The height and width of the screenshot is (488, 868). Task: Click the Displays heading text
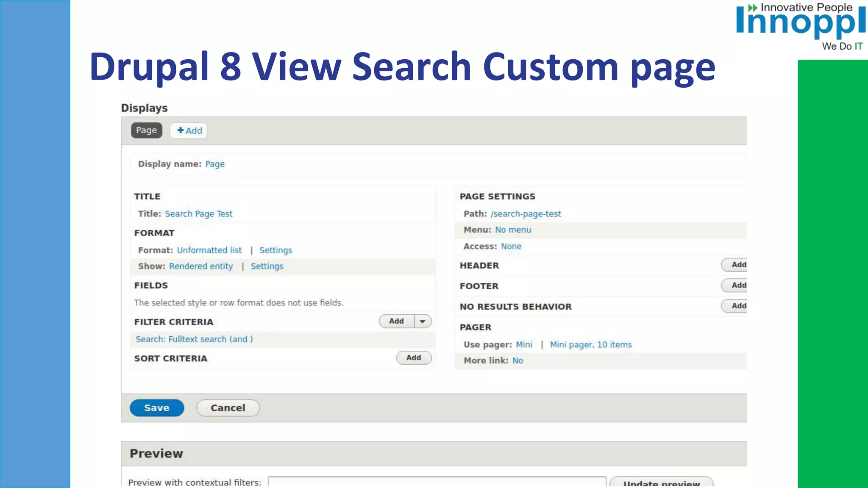144,108
